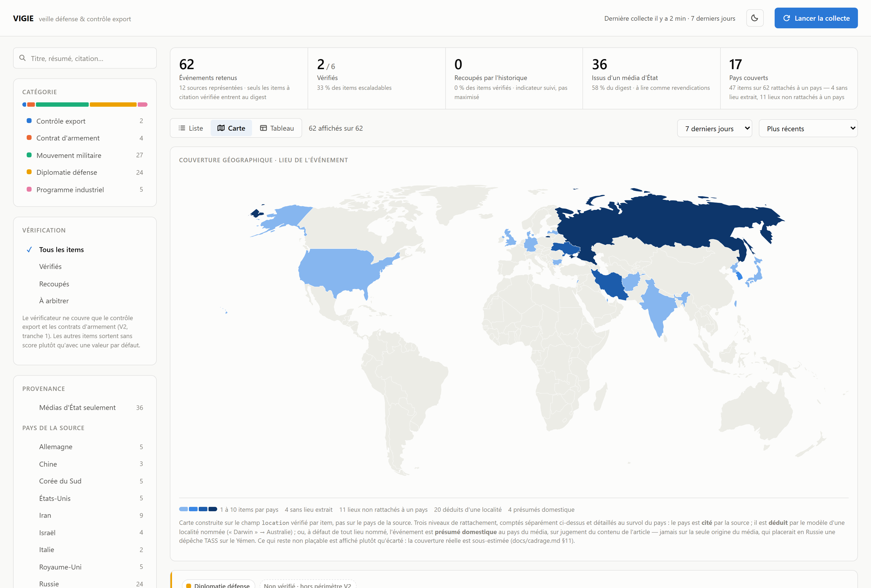The height and width of the screenshot is (588, 871).
Task: Click the map legend gradient scale
Action: [198, 509]
